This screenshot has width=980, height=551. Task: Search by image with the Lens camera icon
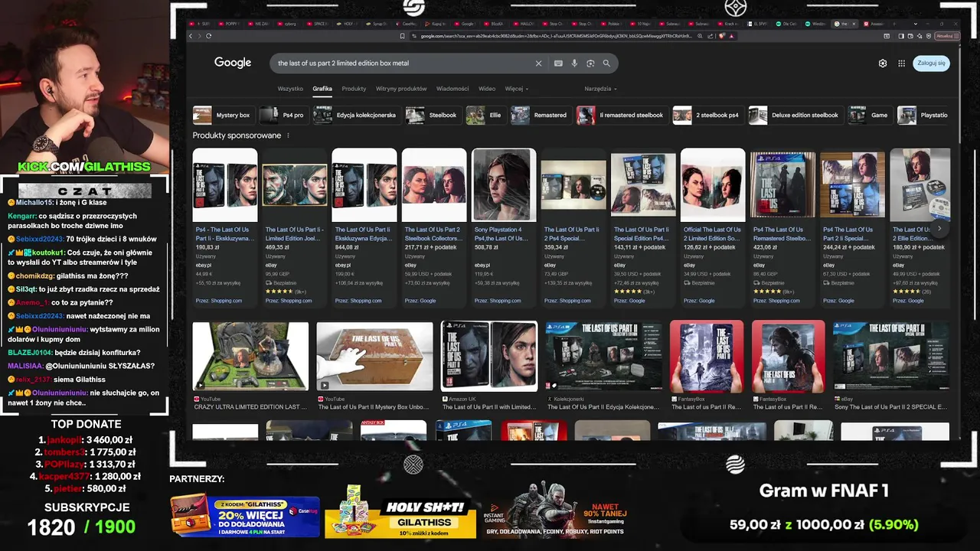tap(590, 64)
